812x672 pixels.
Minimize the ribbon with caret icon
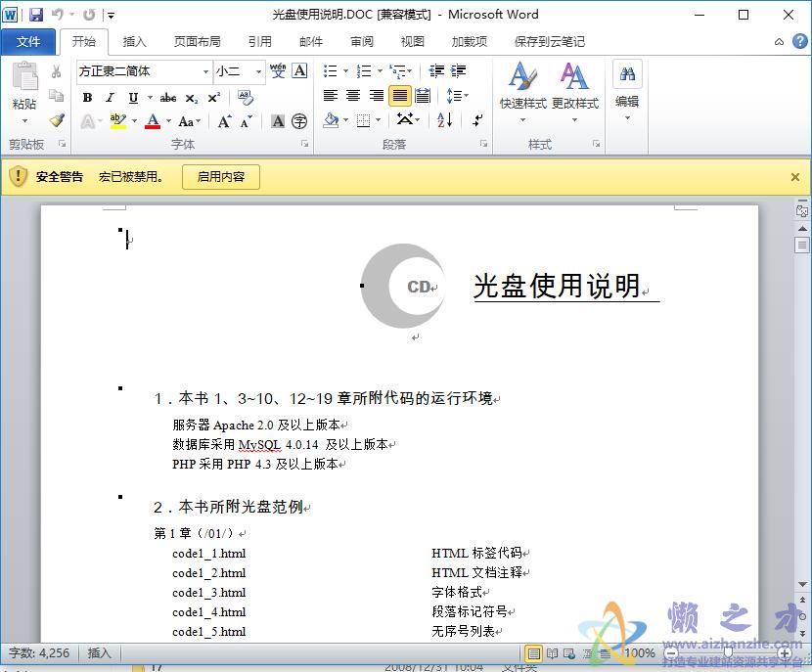coord(779,42)
